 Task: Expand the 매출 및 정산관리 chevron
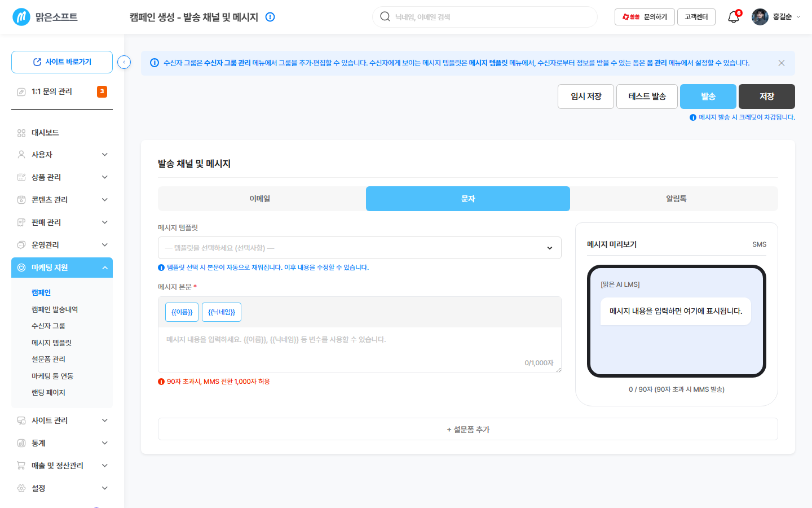click(105, 466)
